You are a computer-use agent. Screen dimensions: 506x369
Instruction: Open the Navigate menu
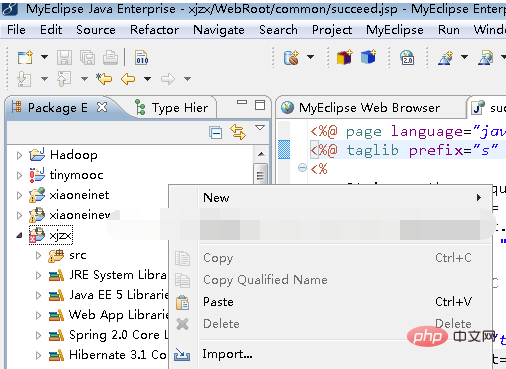[x=219, y=30]
